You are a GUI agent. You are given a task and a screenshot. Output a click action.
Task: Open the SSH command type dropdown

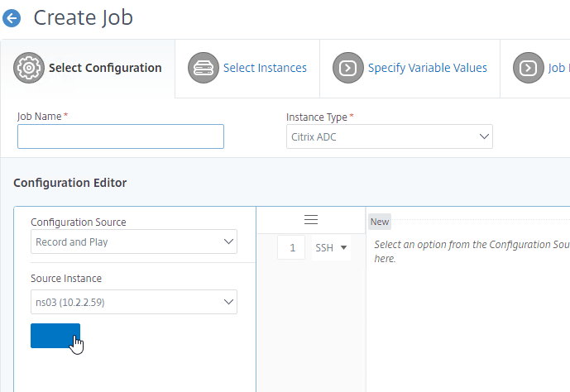[x=331, y=247]
